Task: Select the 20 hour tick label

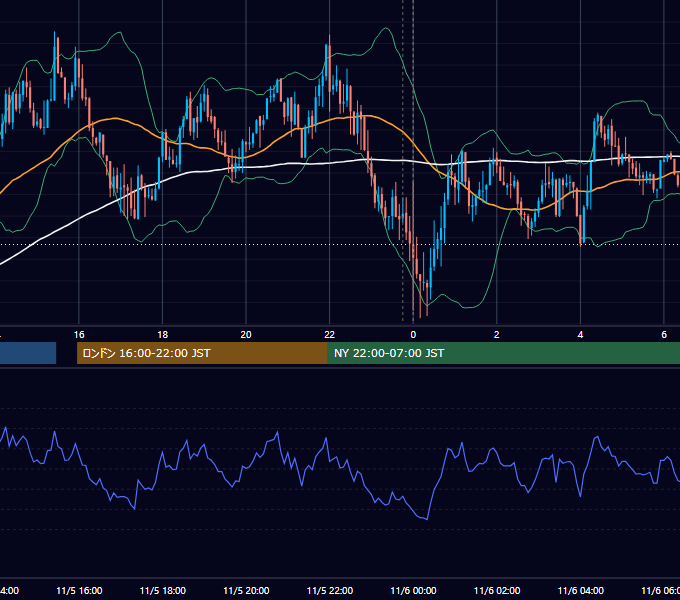Action: click(x=246, y=334)
